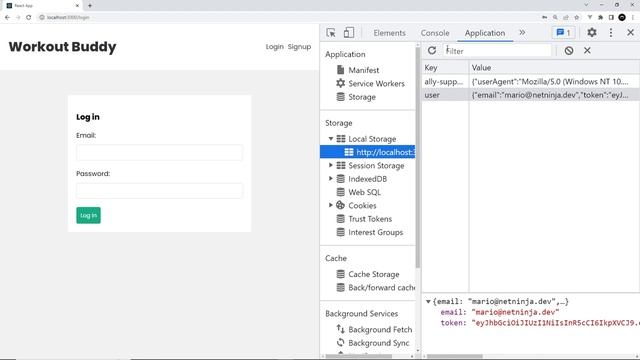Click the Application sidebar vertical scrollbar
This screenshot has width=640, height=360.
(x=418, y=158)
